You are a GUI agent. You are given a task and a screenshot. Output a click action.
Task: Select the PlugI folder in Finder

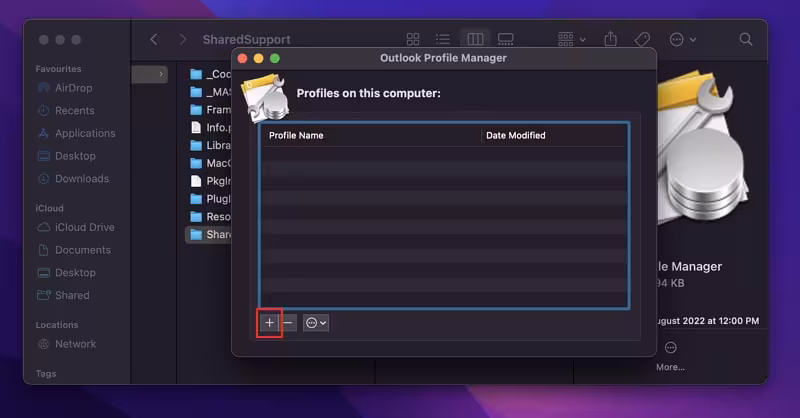coord(210,199)
